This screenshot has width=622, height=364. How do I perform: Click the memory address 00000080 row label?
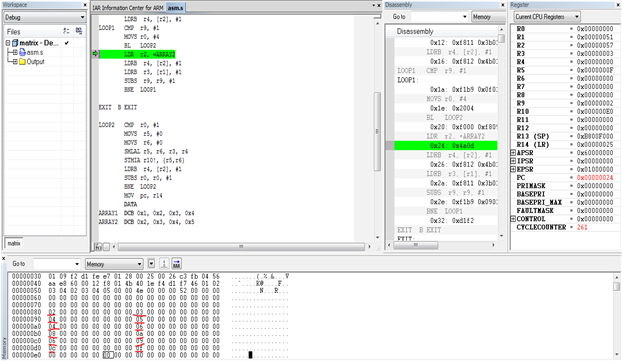(x=26, y=312)
